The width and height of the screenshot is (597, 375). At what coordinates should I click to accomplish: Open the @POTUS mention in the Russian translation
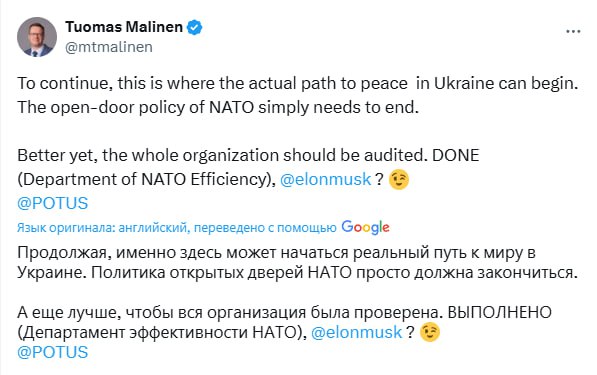tap(53, 352)
